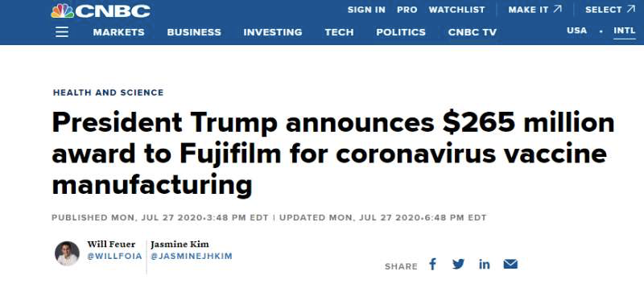The image size is (644, 296).
Task: Share the article on LinkedIn
Action: [x=485, y=264]
